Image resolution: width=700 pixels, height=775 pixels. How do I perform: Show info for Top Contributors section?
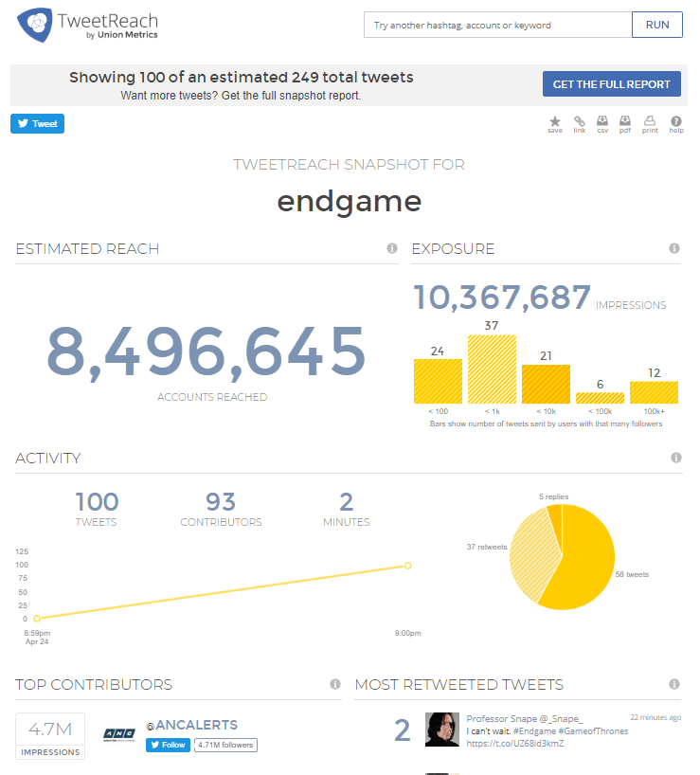tap(335, 684)
